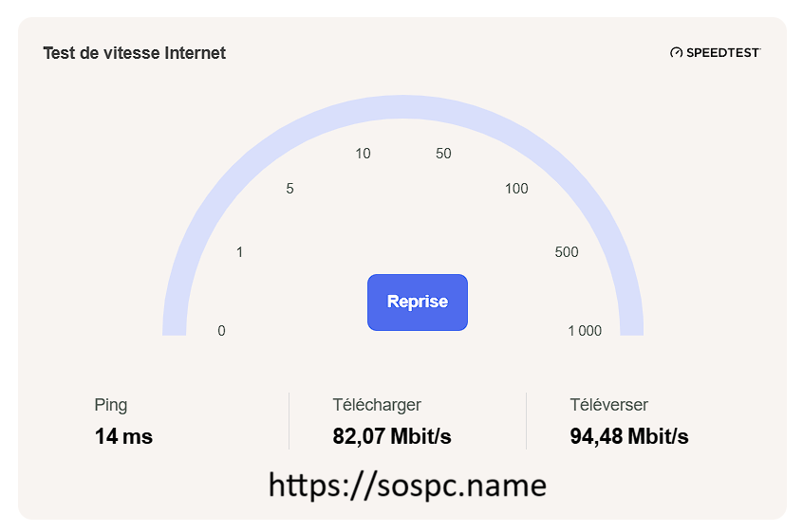Image resolution: width=803 pixels, height=532 pixels.
Task: Click the "Test de vitesse Internet" heading
Action: [134, 53]
